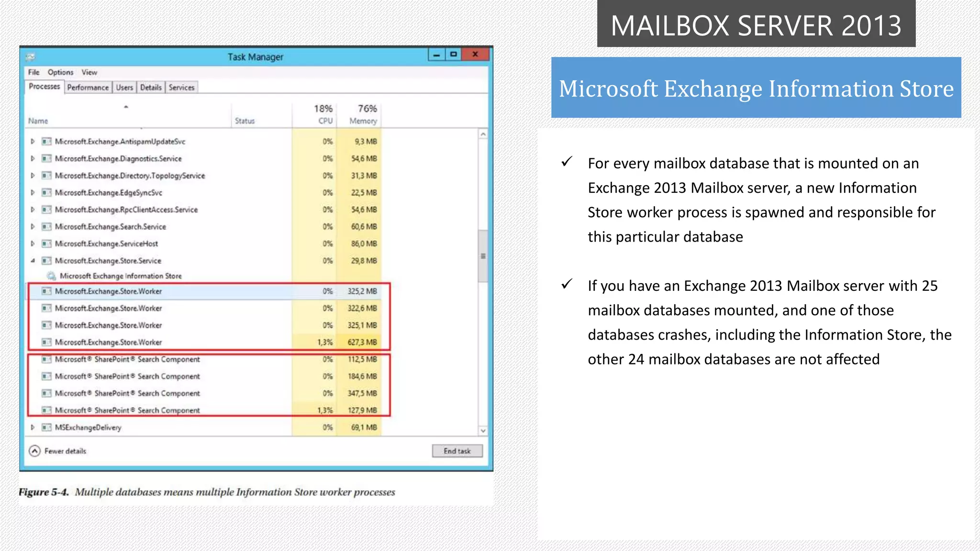This screenshot has width=980, height=551.
Task: Click the scrollbar up arrow
Action: coord(483,134)
